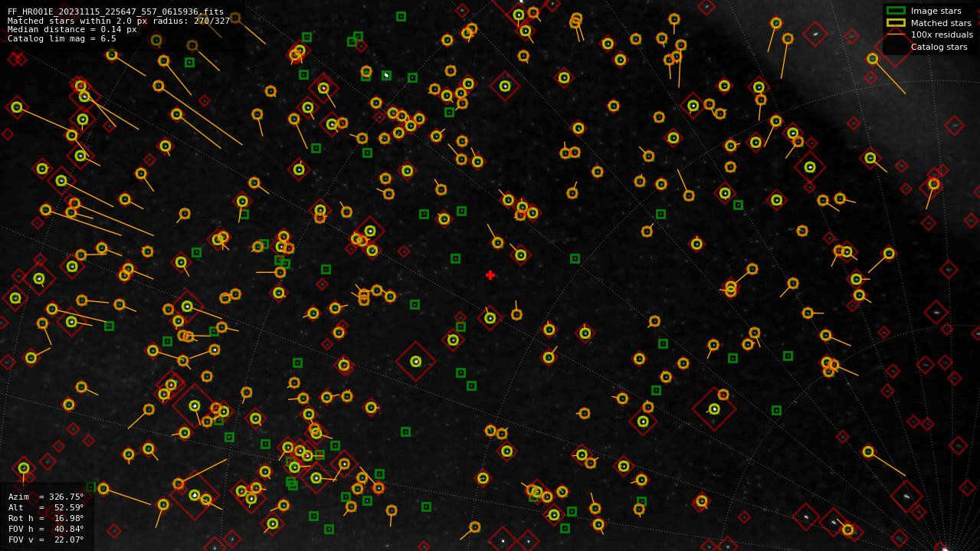Click the FF_HR001E .fits file name
980x551 pixels.
(116, 11)
